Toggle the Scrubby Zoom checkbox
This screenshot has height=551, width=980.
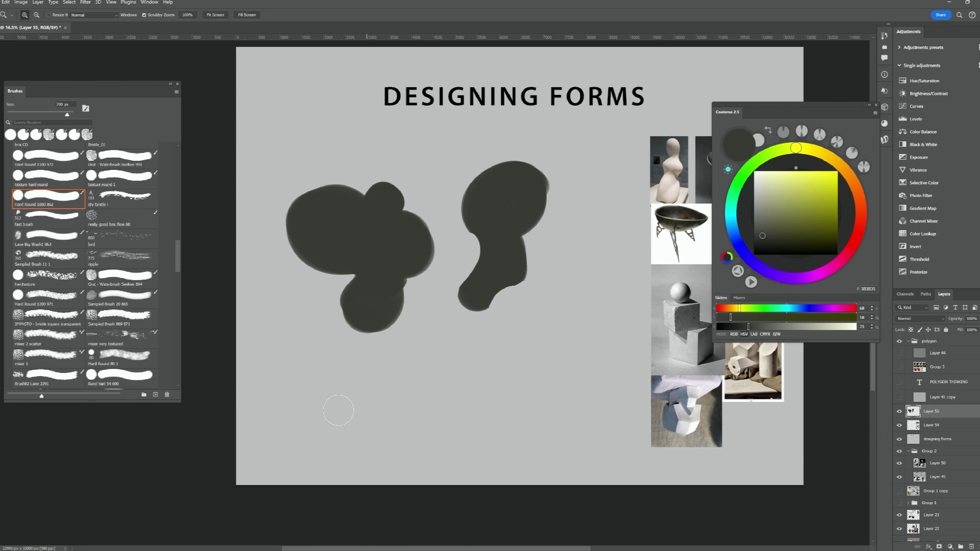tap(144, 15)
